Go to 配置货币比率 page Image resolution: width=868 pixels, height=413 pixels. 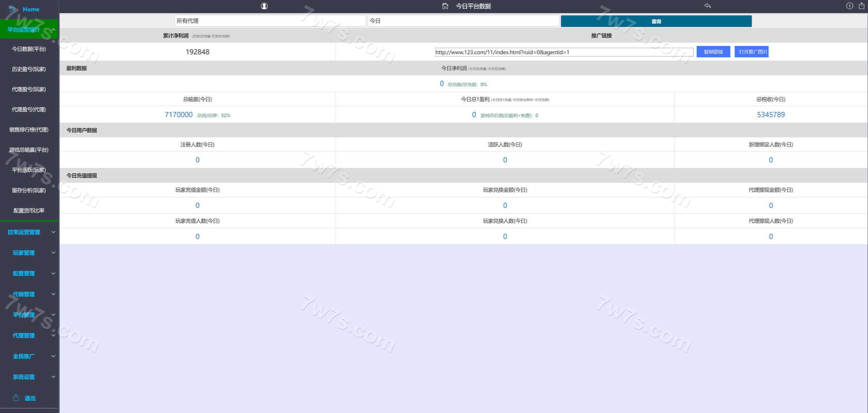pyautogui.click(x=29, y=210)
